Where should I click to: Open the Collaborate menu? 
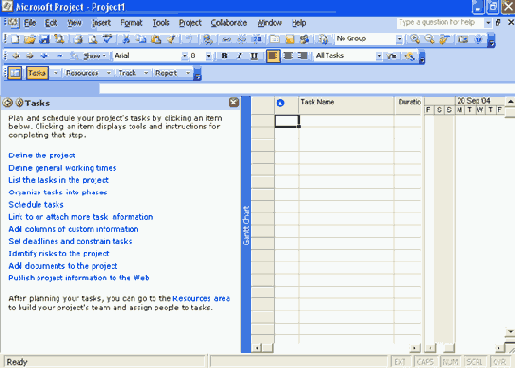point(229,23)
